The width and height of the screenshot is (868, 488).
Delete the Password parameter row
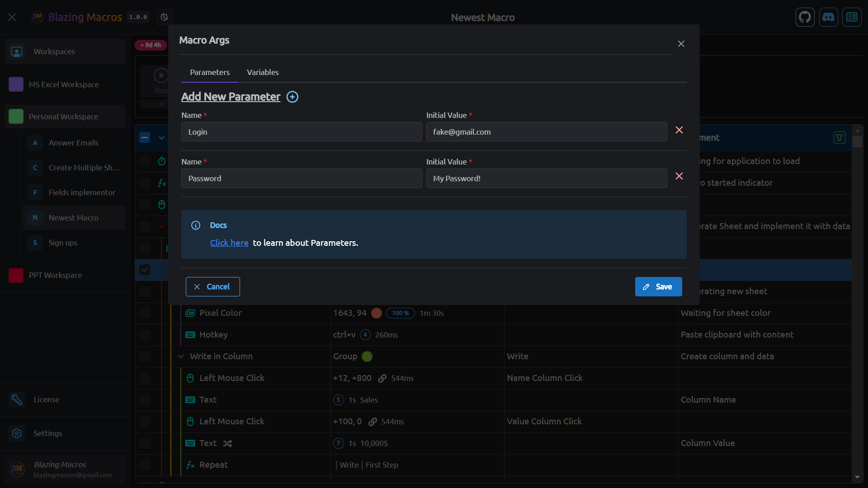(679, 176)
